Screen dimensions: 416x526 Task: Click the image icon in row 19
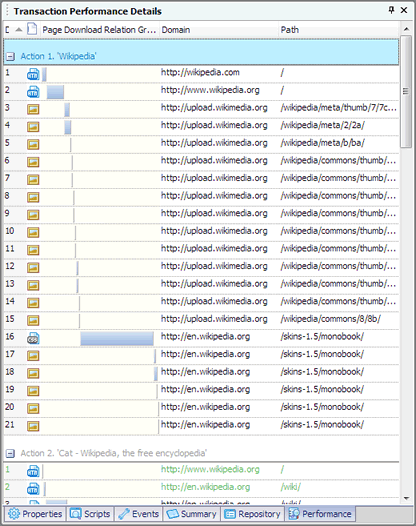[x=33, y=391]
